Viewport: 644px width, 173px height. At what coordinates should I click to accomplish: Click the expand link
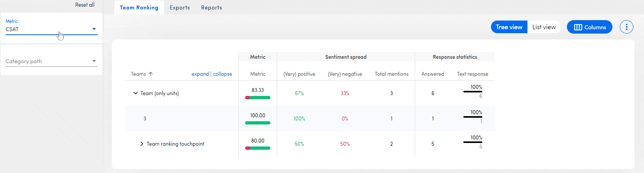200,74
